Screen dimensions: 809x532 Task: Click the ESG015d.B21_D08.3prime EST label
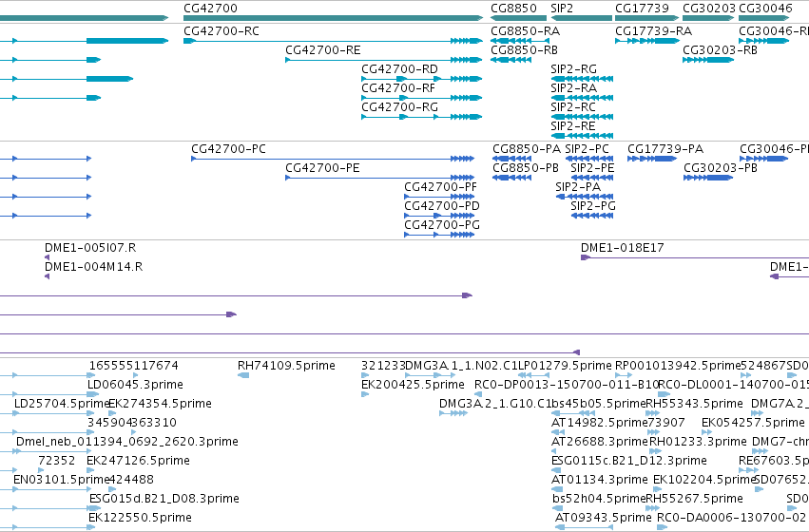click(x=164, y=499)
